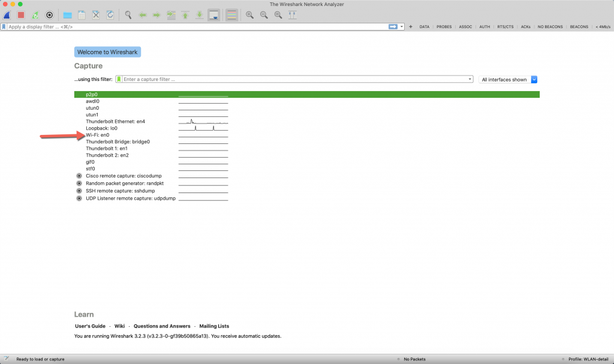The image size is (614, 364).
Task: Expand the display filter history dropdown
Action: click(402, 27)
